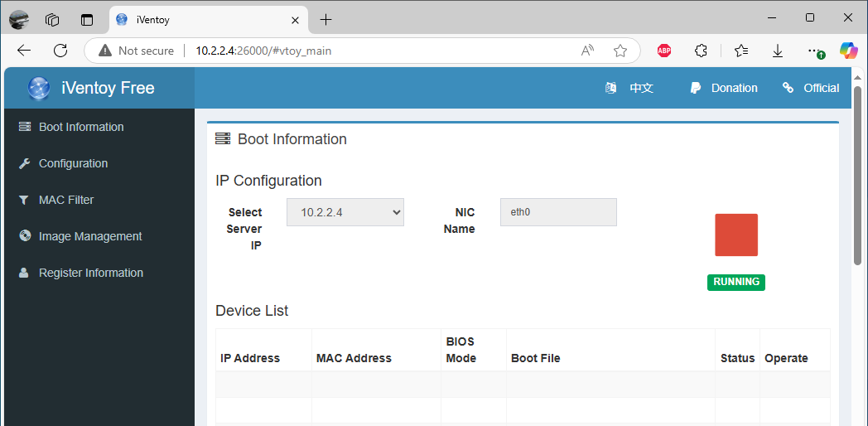Open the Copilot sidebar icon
868x426 pixels.
(x=849, y=51)
